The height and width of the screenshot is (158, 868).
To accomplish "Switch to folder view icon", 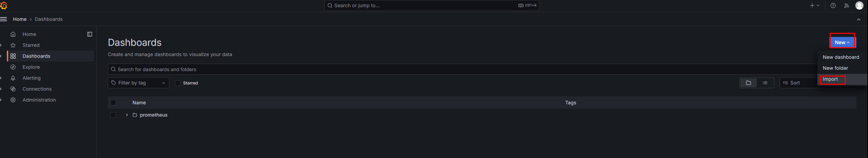I will tap(749, 83).
